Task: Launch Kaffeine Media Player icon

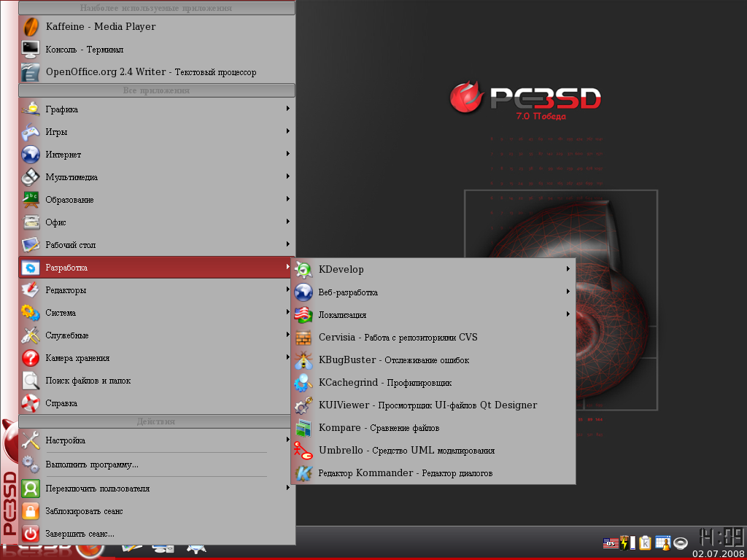Action: 30,27
